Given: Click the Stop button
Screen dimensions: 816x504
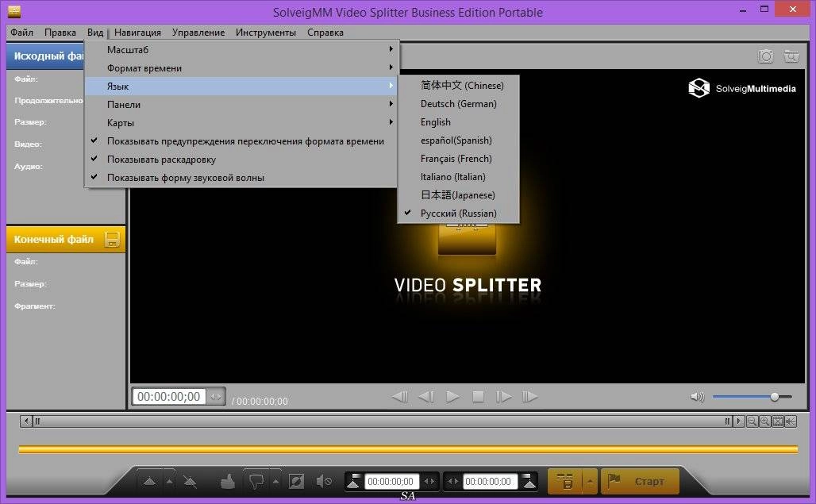Looking at the screenshot, I should click(478, 397).
